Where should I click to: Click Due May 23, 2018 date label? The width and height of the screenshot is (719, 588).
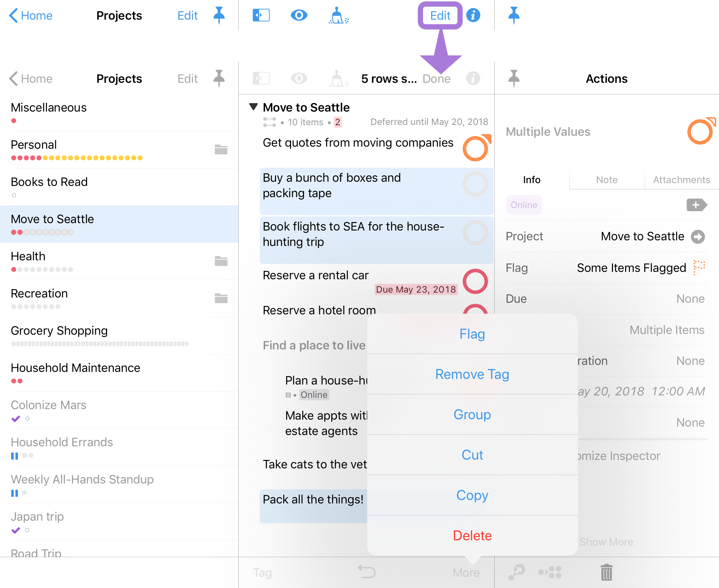[416, 289]
